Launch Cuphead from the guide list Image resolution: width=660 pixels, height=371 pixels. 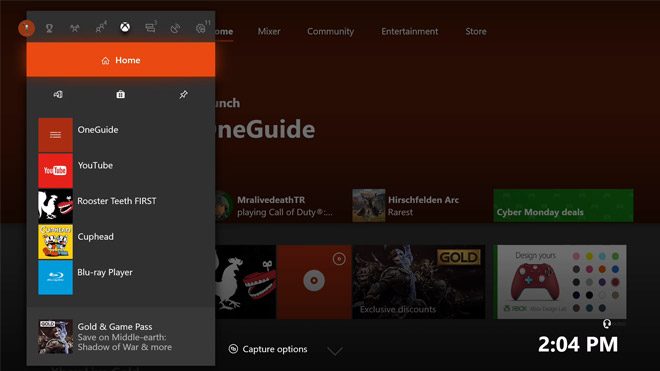(121, 242)
